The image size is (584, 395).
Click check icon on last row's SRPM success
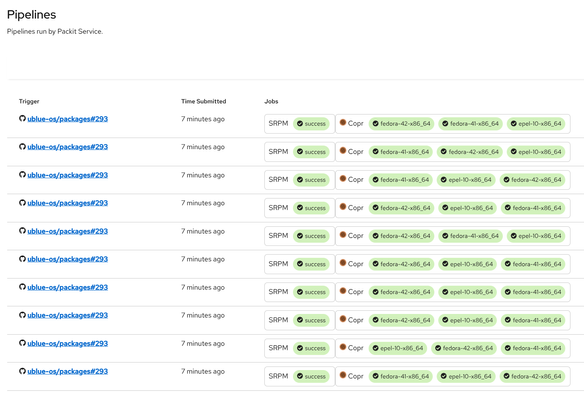300,376
